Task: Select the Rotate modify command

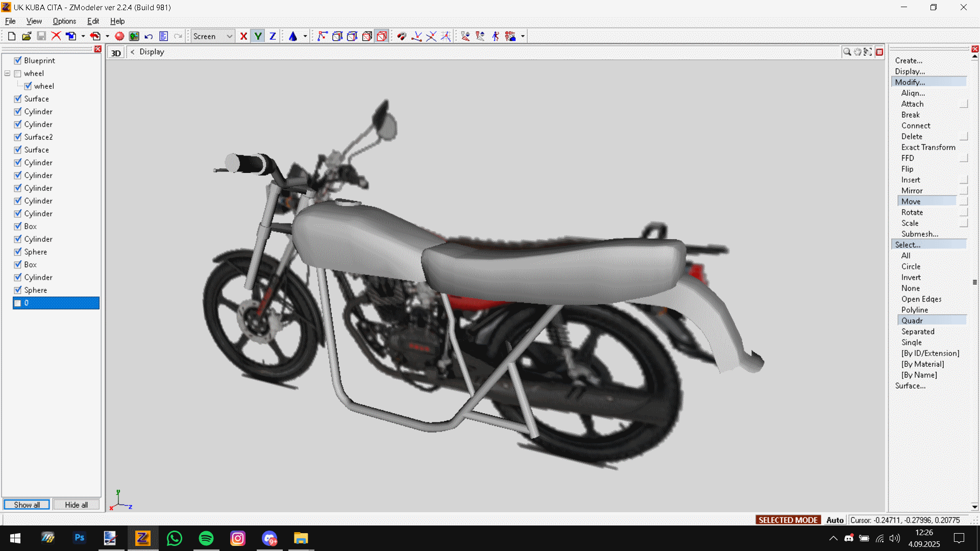Action: 912,212
